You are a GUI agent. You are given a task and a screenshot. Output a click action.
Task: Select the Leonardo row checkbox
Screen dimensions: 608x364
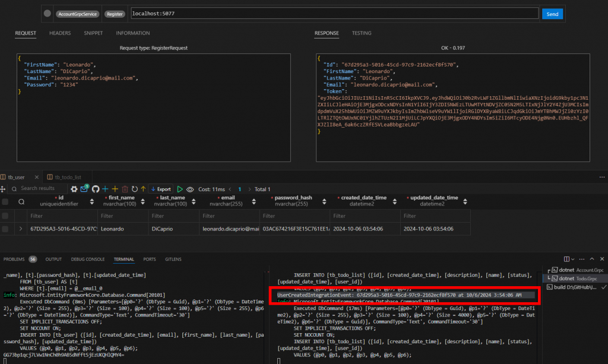5,229
